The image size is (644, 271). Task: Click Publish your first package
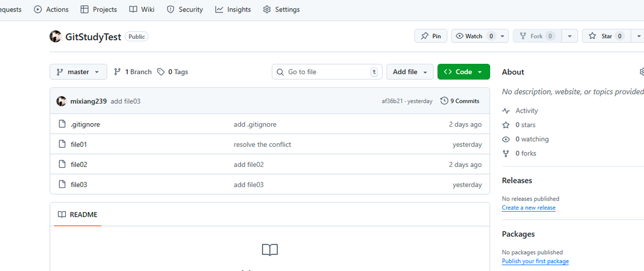pos(535,261)
